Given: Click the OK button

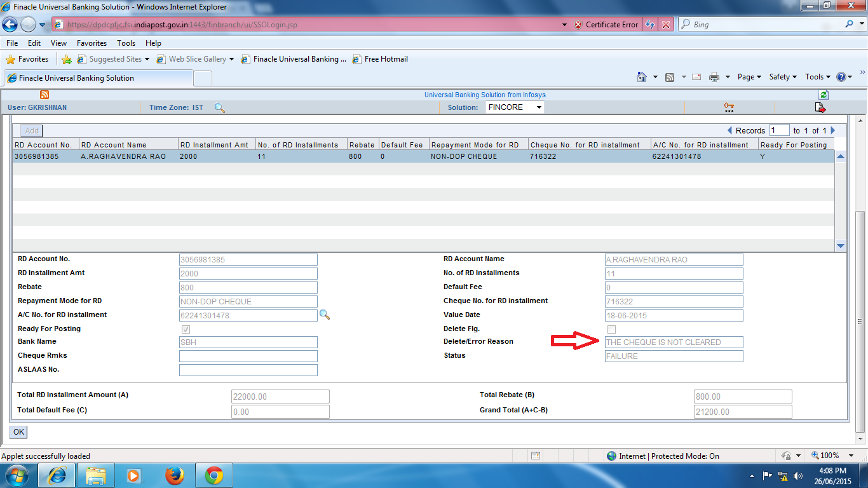Looking at the screenshot, I should (x=18, y=431).
